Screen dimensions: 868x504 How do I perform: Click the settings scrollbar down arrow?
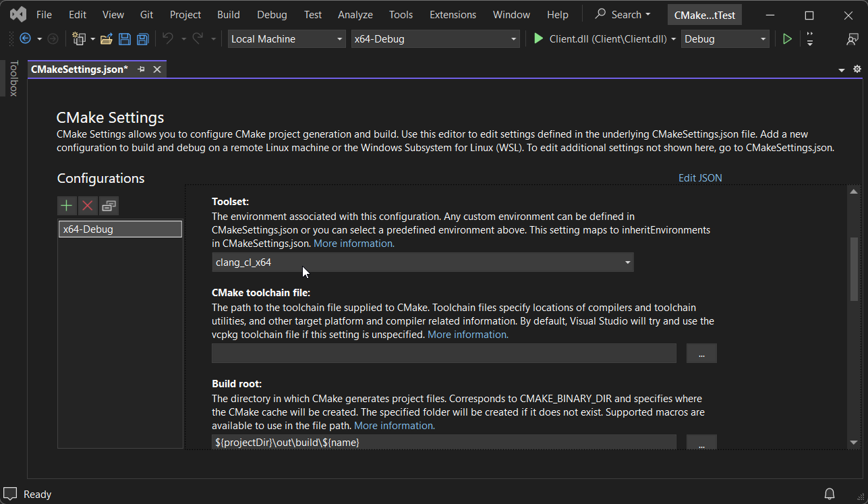[x=854, y=443]
